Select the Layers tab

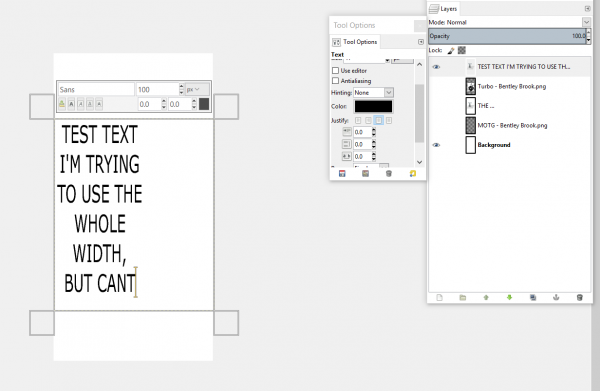pyautogui.click(x=443, y=9)
